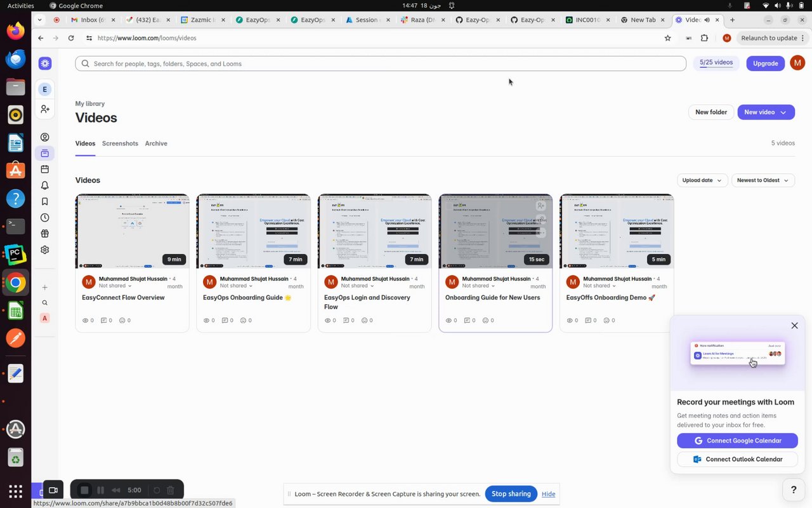Open EasyOps Login and Discovery Flow thumbnail
812x508 pixels.
(x=374, y=231)
